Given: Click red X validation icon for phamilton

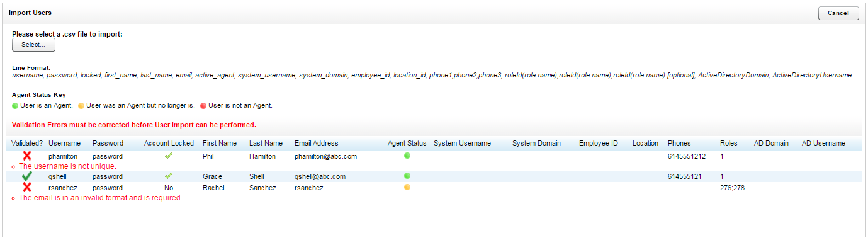Looking at the screenshot, I should pyautogui.click(x=27, y=156).
